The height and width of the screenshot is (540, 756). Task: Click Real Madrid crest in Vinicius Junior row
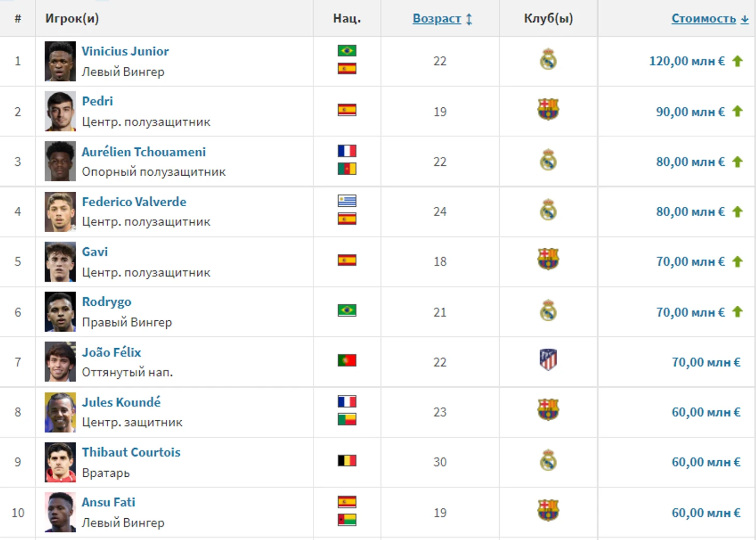pyautogui.click(x=548, y=60)
